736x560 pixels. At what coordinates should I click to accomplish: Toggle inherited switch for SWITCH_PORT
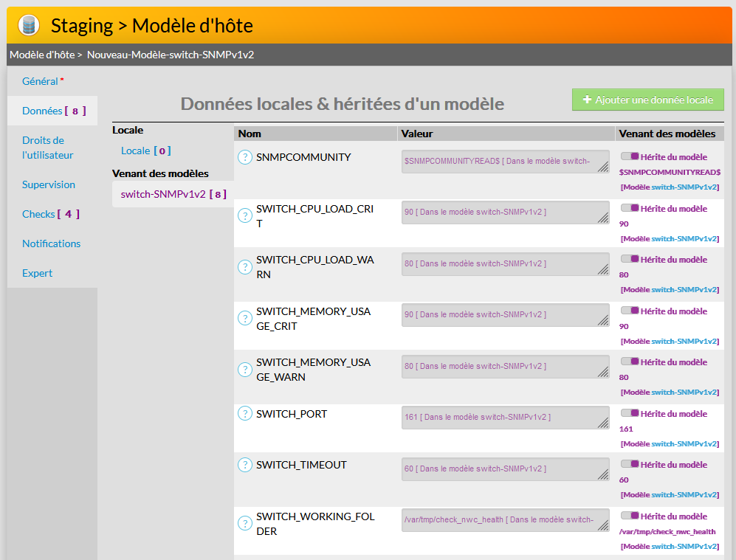coord(630,413)
